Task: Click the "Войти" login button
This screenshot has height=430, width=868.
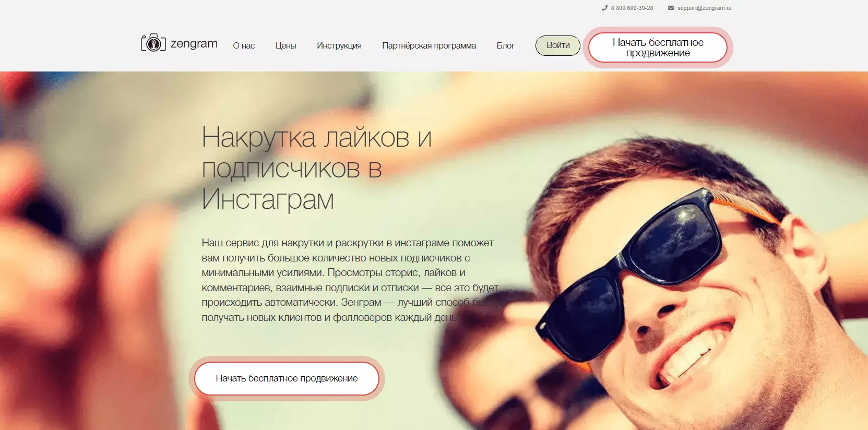Action: (558, 45)
